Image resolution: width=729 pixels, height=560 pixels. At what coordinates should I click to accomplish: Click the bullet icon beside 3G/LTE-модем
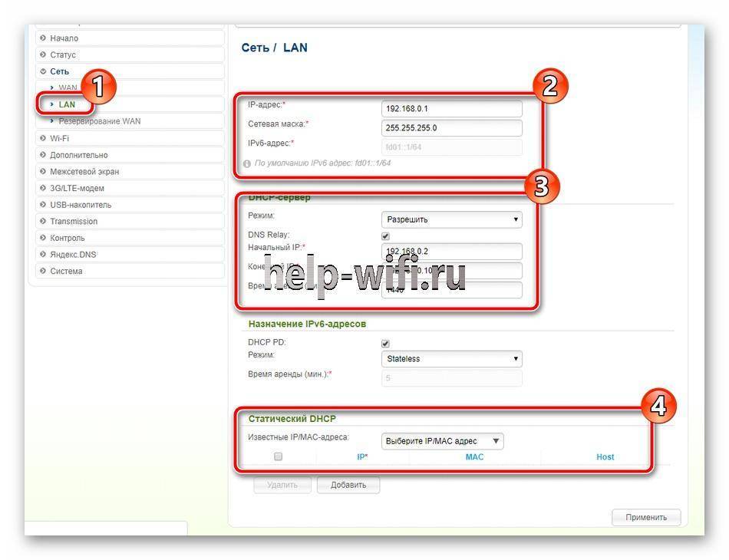pyautogui.click(x=43, y=188)
